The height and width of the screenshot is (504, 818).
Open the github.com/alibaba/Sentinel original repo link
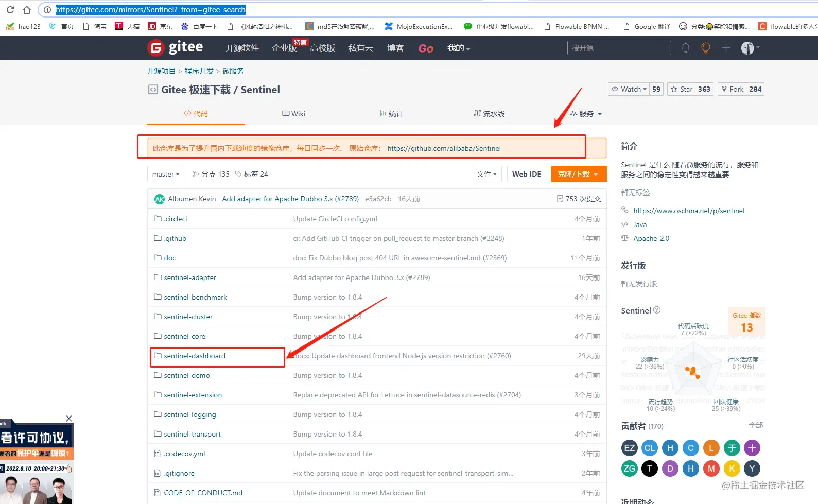click(x=444, y=148)
